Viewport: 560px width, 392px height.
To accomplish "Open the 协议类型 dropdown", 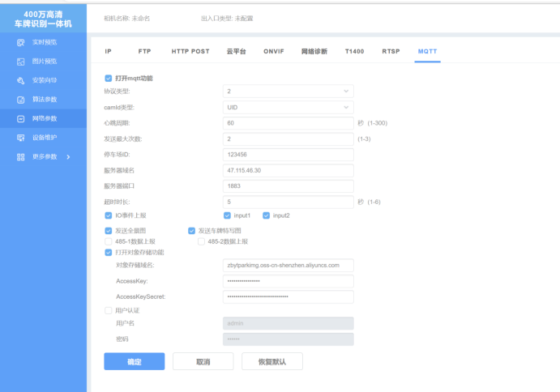I will coord(289,92).
